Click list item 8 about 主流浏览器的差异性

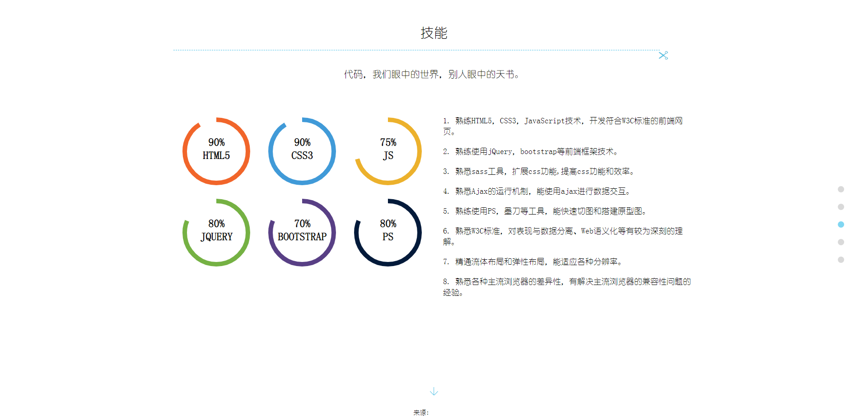point(567,287)
